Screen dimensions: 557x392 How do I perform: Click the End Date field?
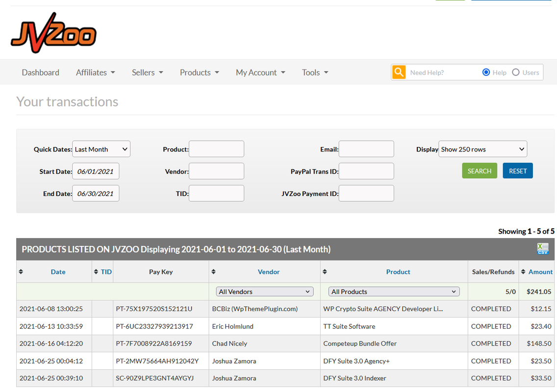[x=96, y=194]
